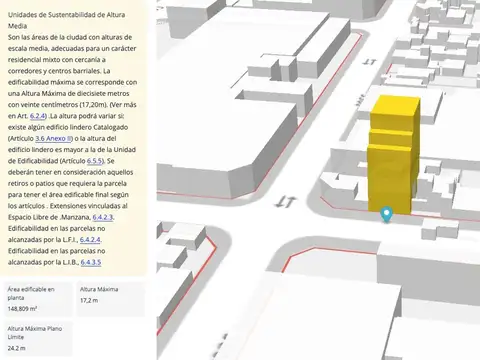Viewport: 480px width, 360px height.
Task: Select the 'Área edificable en planta' card
Action: [38, 299]
